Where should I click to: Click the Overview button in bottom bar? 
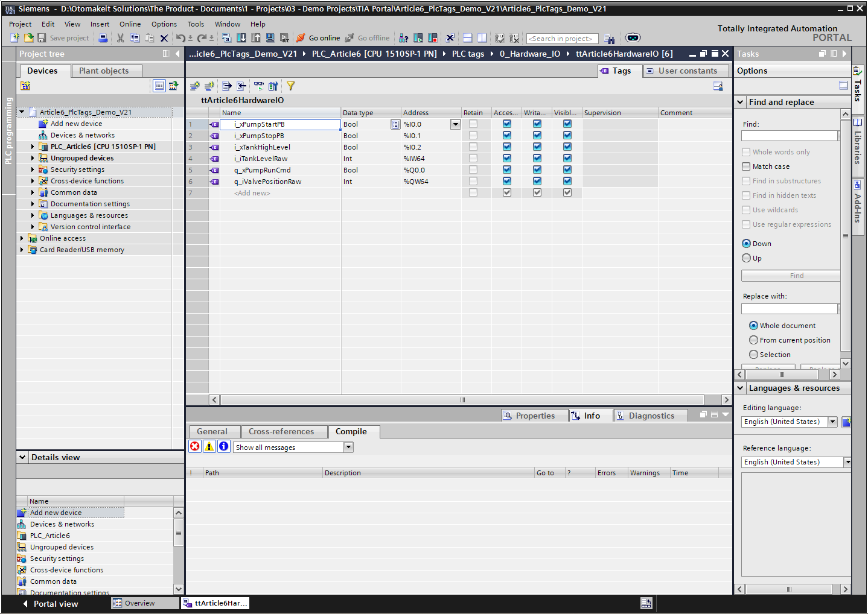click(145, 603)
